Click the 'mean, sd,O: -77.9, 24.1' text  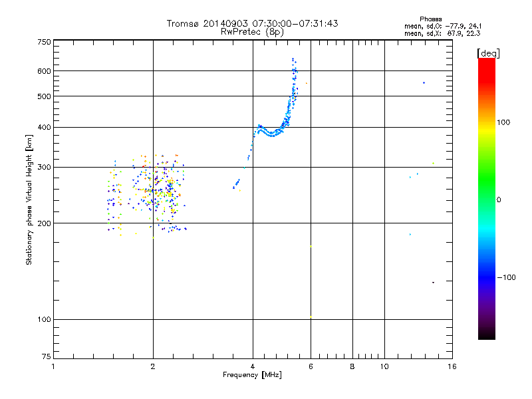click(x=443, y=26)
